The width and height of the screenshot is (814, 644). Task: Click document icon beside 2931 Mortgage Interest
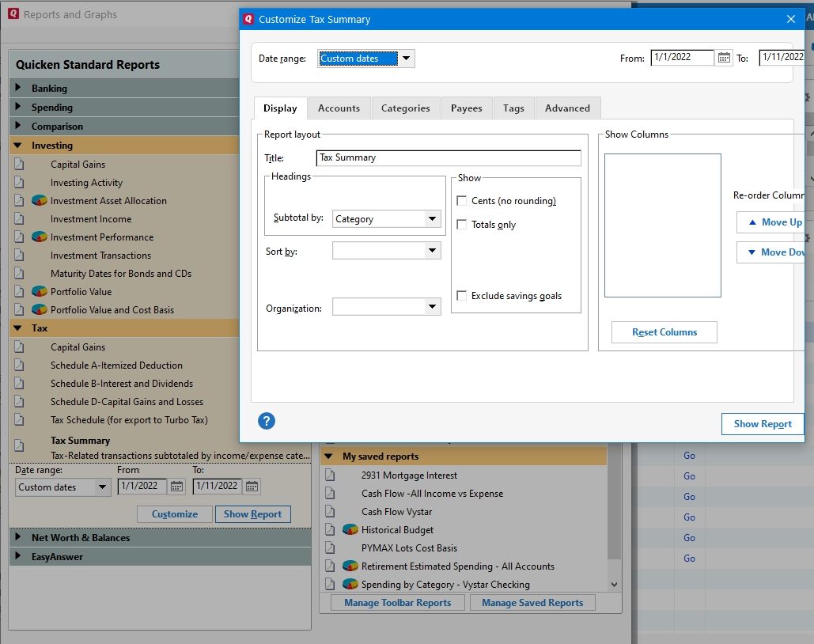[330, 475]
